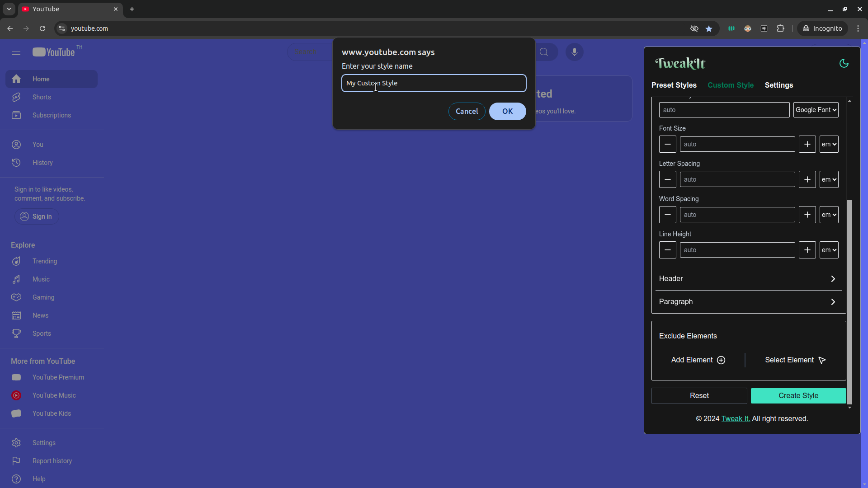Switch to the Preset Styles tab
This screenshot has width=868, height=488.
pos(674,85)
